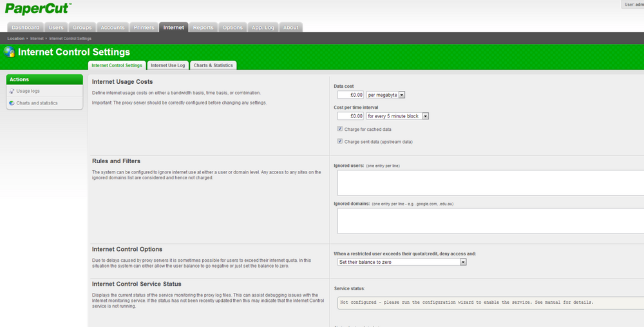This screenshot has width=644, height=327.
Task: Click inside the Ignored users text area
Action: (491, 183)
